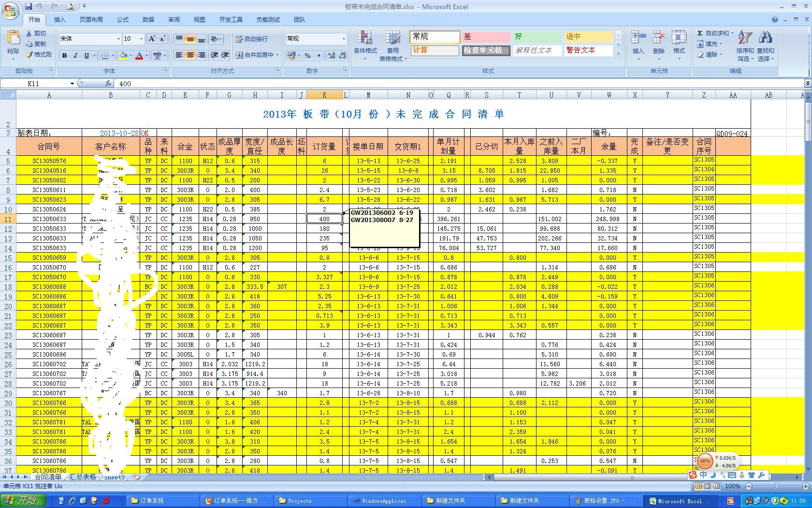The height and width of the screenshot is (508, 812).
Task: Toggle italic formatting
Action: click(x=75, y=56)
